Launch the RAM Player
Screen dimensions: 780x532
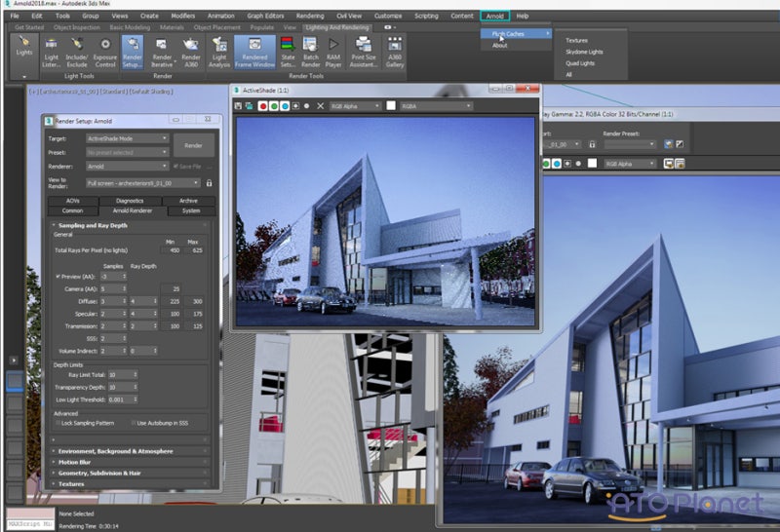(x=333, y=53)
